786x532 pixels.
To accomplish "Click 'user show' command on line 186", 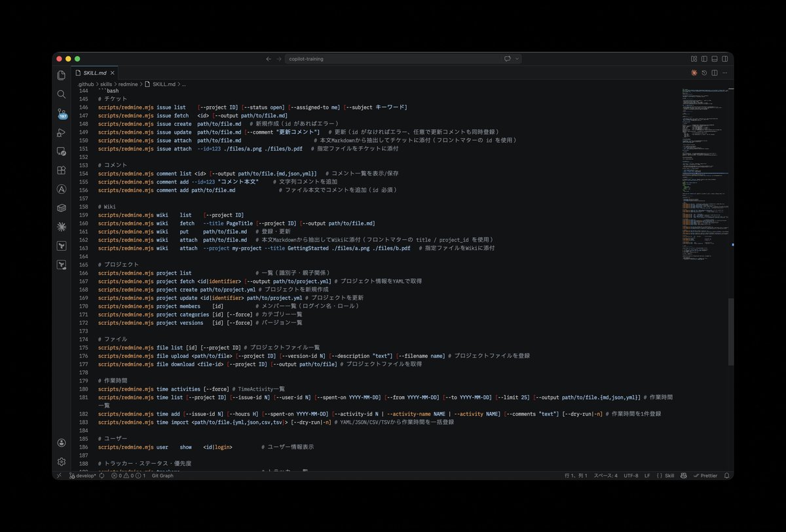I will tap(174, 447).
